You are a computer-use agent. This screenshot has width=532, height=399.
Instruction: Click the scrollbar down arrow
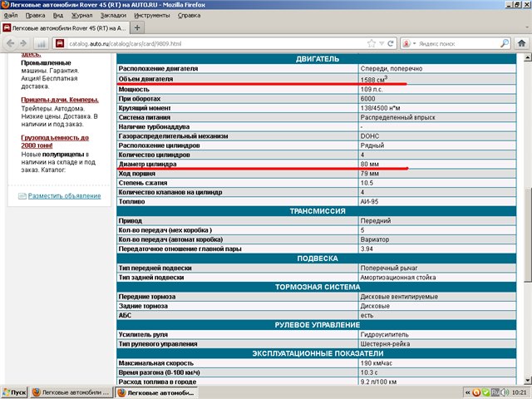tap(527, 380)
